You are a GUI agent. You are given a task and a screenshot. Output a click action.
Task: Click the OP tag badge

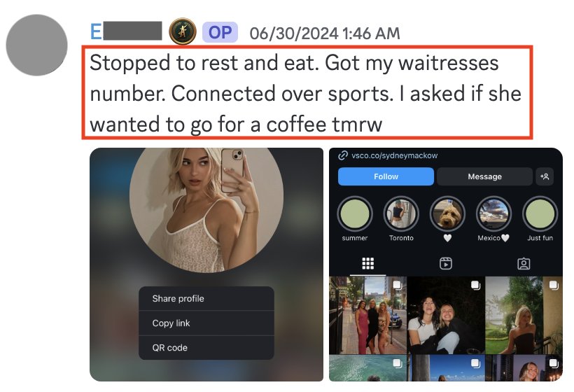coord(220,32)
